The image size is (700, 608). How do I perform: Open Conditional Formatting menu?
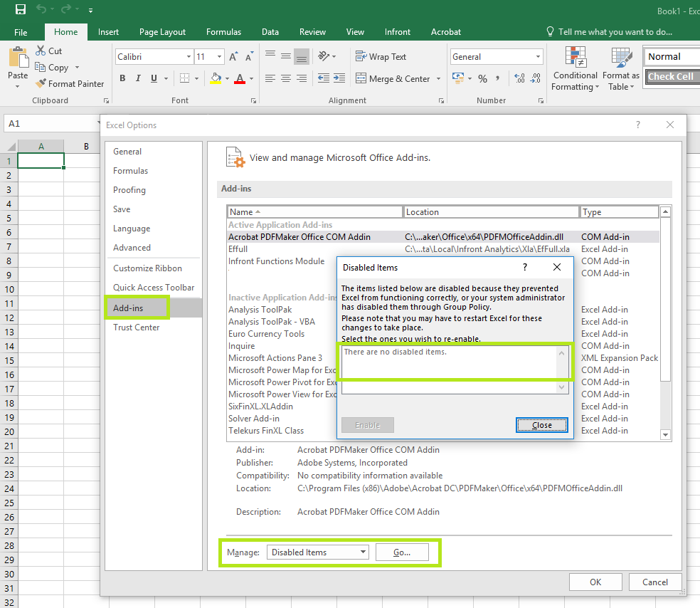(575, 69)
